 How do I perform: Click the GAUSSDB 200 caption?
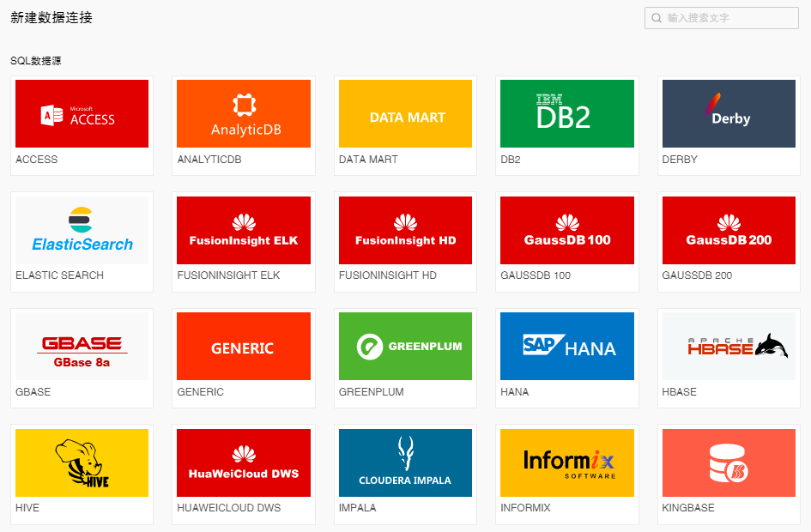tap(697, 275)
